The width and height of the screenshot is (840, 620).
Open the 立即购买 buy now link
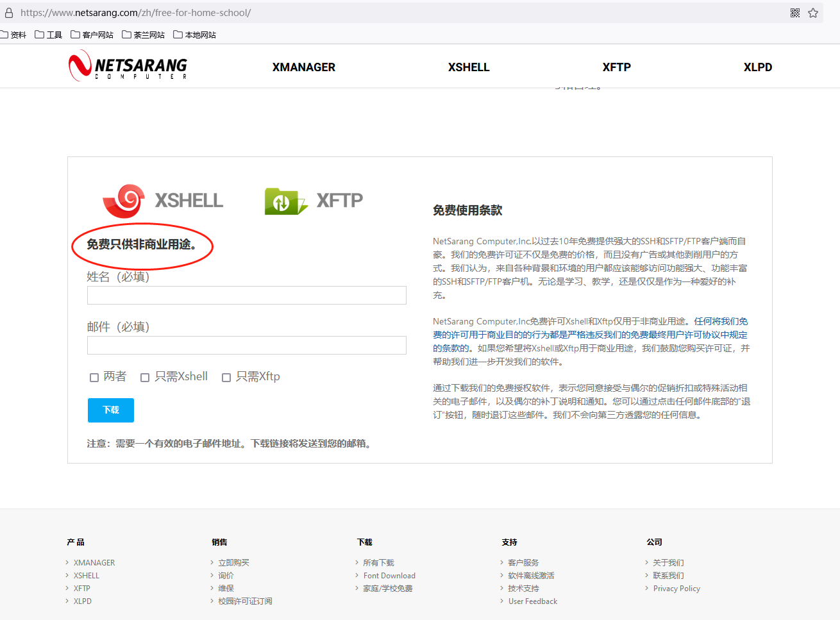tap(233, 563)
